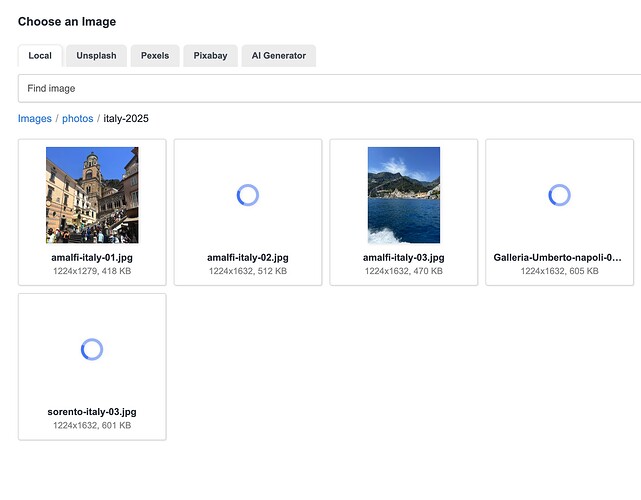
Task: Click the loading spinner for sorento-italy-03.jpg
Action: [x=92, y=349]
